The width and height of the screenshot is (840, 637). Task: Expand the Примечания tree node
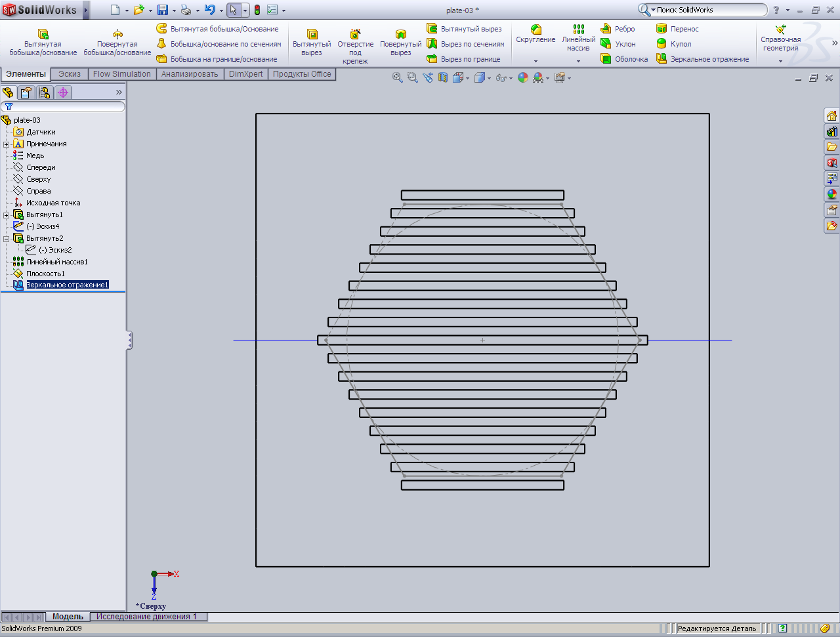(7, 144)
